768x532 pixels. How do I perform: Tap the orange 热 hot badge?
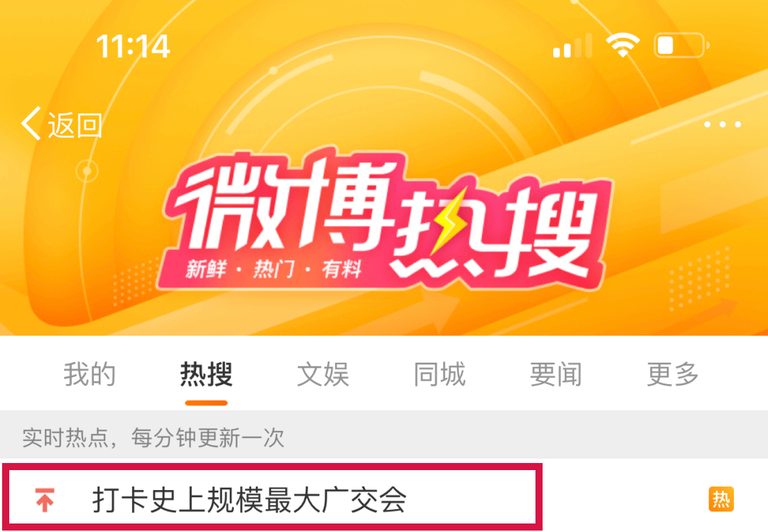721,499
